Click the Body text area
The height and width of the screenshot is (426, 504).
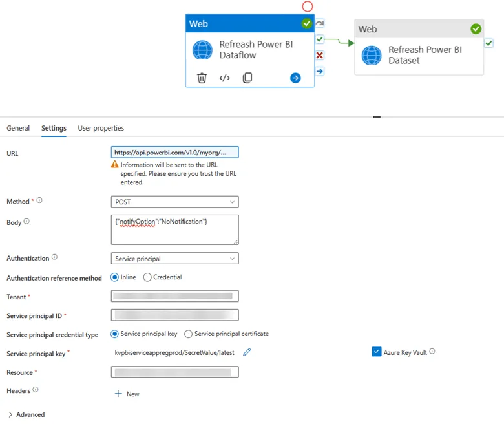pyautogui.click(x=174, y=230)
